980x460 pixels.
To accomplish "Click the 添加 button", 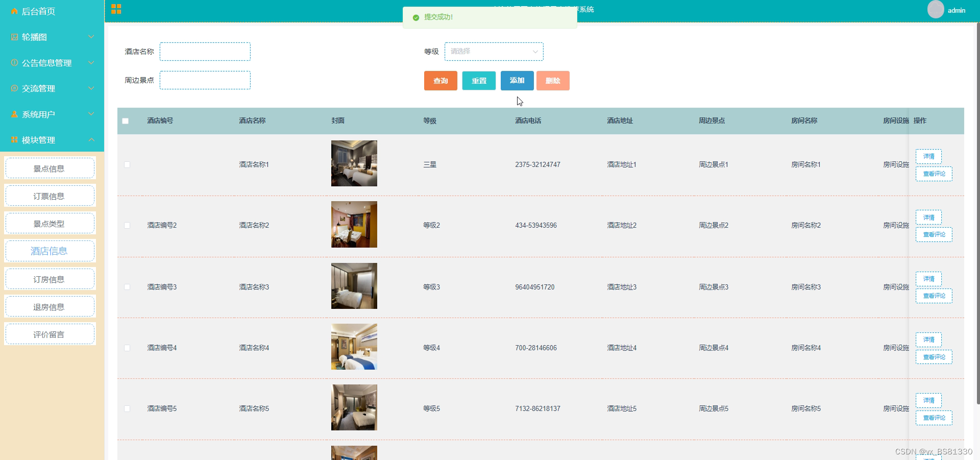I will tap(517, 81).
